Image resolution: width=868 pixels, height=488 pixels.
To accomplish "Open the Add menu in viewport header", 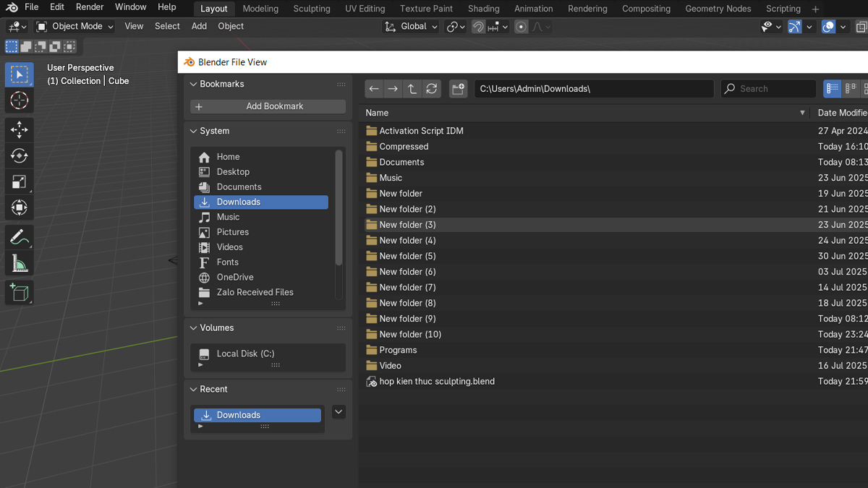I will (199, 27).
